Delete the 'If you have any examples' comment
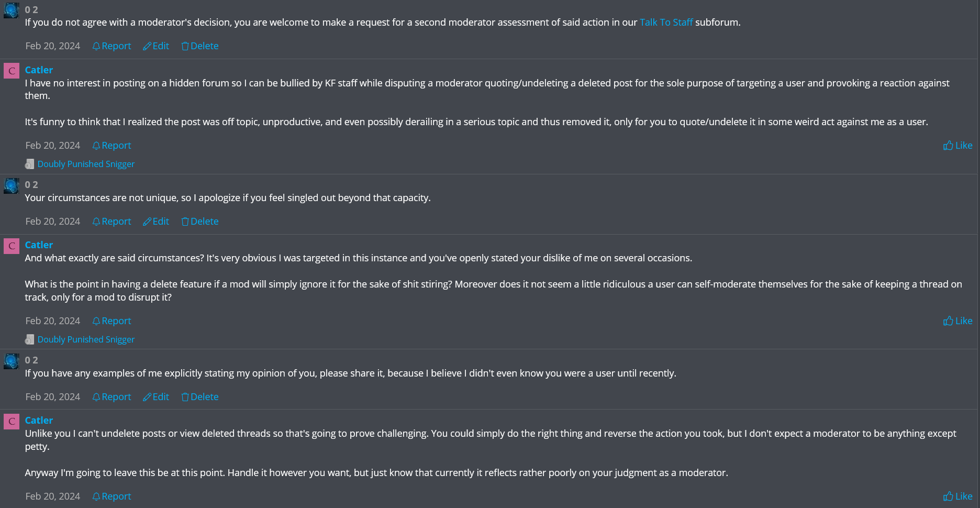Viewport: 980px width, 508px height. point(199,397)
